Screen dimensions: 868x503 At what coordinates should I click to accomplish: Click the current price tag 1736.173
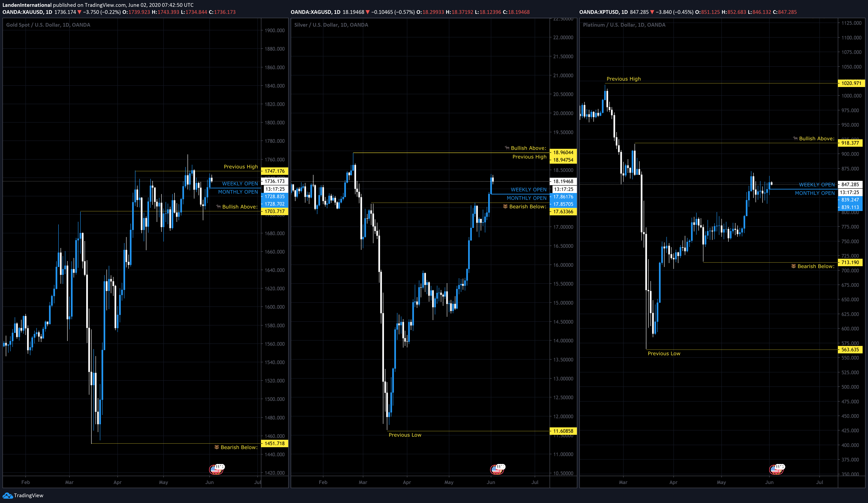click(x=275, y=181)
